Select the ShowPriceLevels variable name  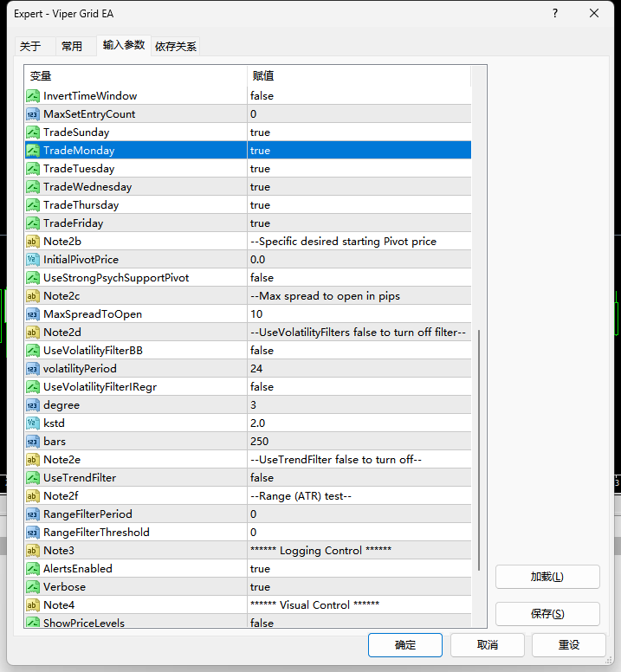click(84, 624)
